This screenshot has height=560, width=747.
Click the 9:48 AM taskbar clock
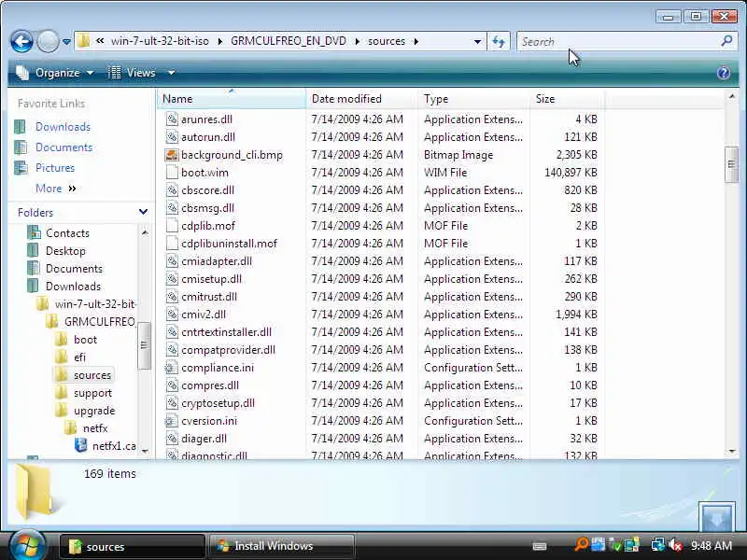coord(712,546)
